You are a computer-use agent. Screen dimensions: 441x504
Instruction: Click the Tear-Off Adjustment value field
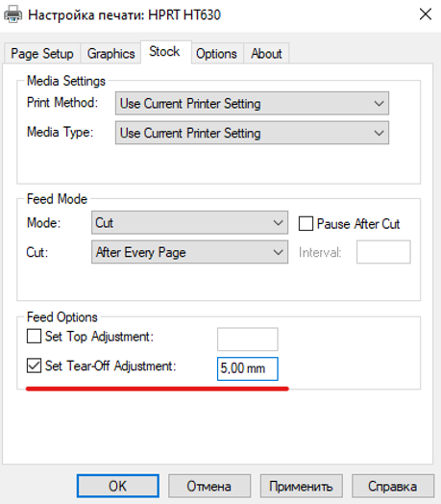click(x=248, y=368)
